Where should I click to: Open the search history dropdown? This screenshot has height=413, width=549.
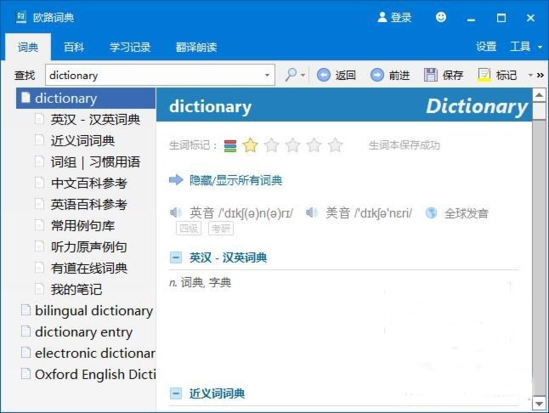(267, 75)
